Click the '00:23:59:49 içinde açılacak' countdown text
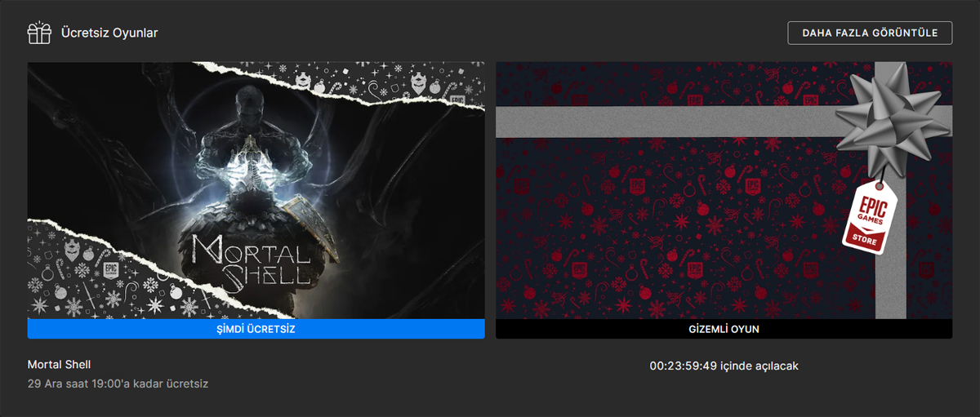Screen dimensions: 980x417 pos(724,366)
